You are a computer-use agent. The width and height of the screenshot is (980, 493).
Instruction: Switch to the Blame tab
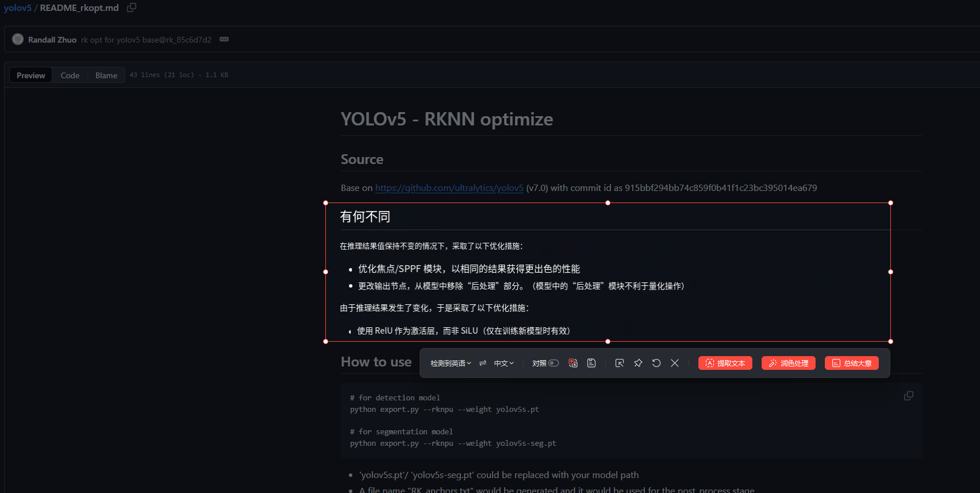pyautogui.click(x=106, y=75)
